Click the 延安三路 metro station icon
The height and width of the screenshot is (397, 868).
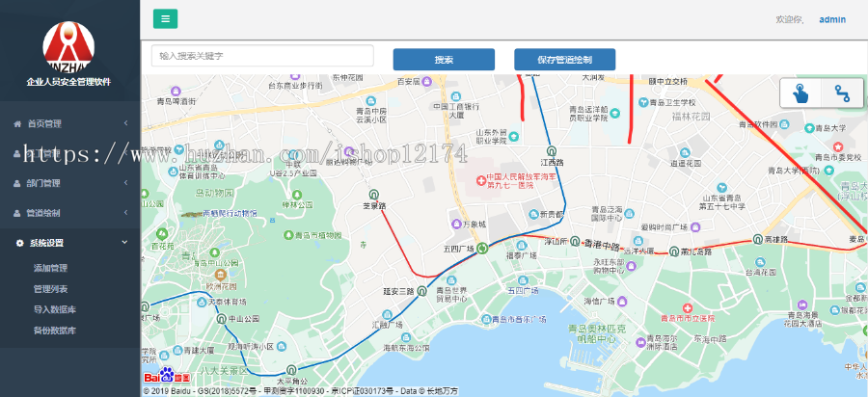click(x=421, y=290)
